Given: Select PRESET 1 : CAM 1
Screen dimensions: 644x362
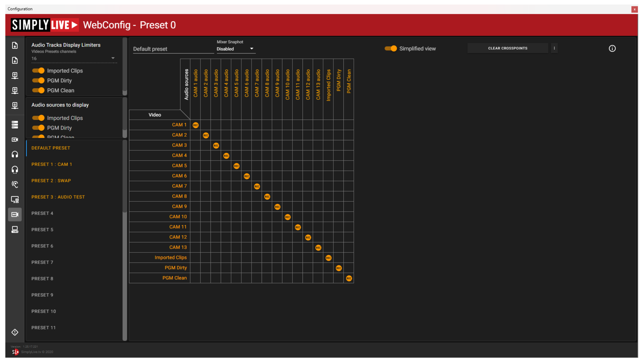Looking at the screenshot, I should (x=74, y=164).
